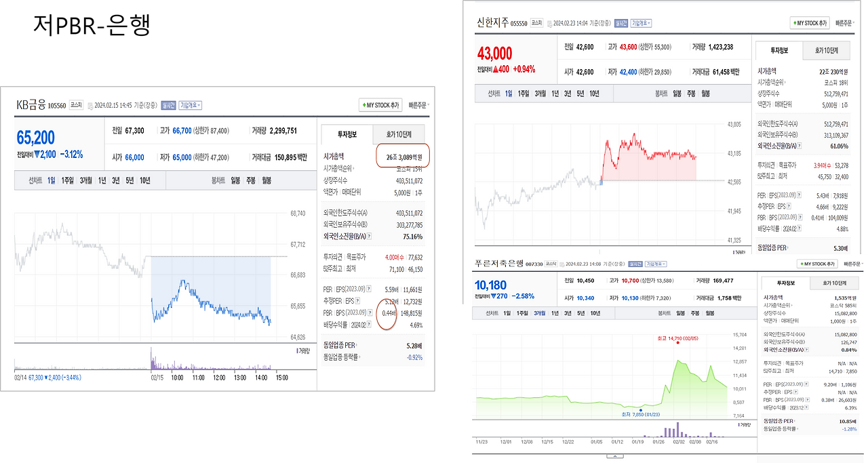Click 코스피 market badge beside KB금융 105560
The height and width of the screenshot is (463, 868).
[x=76, y=104]
